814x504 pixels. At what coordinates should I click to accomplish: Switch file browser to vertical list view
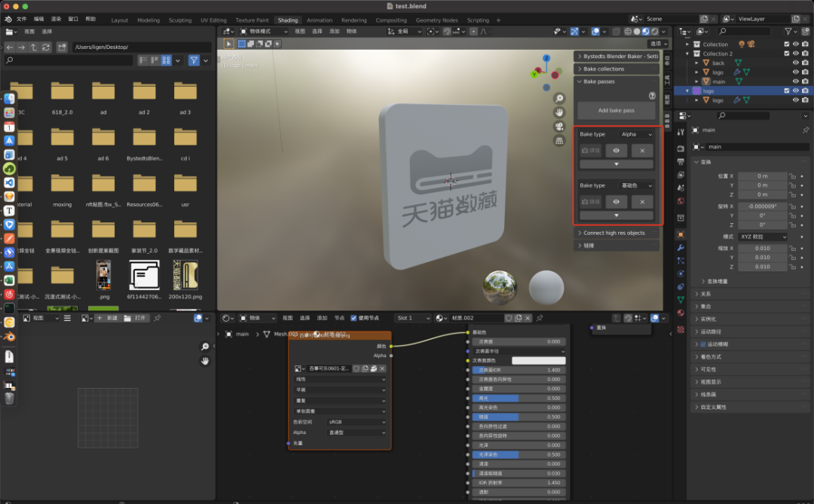click(x=143, y=60)
